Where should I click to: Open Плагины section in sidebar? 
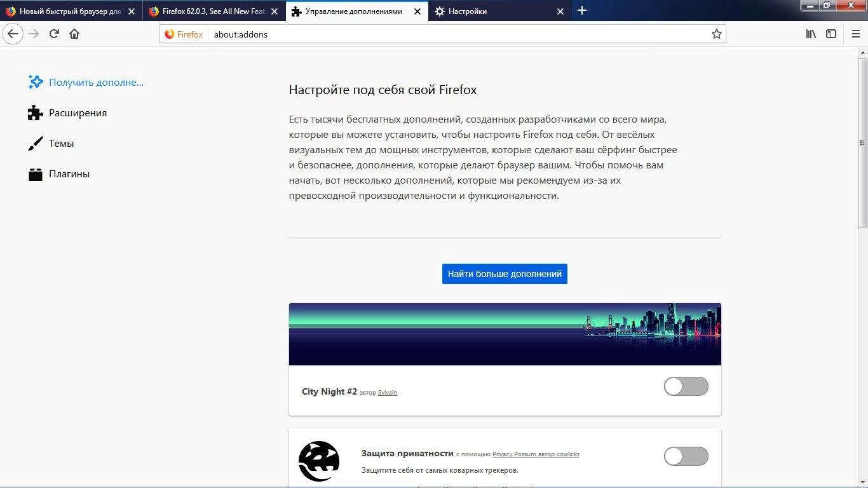pos(58,174)
